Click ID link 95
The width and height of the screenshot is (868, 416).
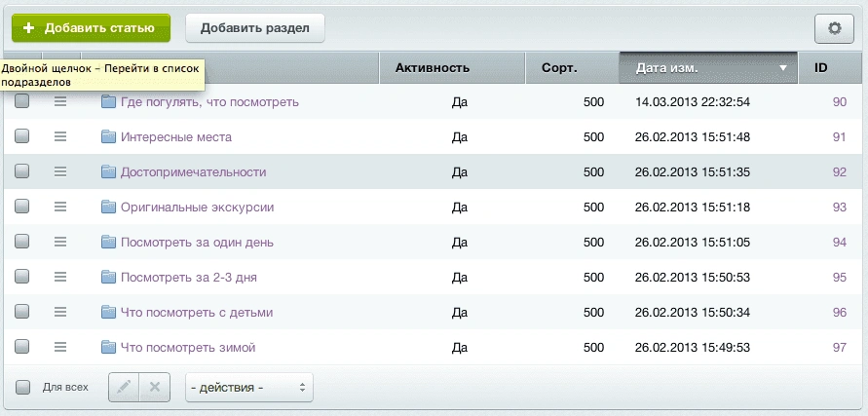pyautogui.click(x=839, y=278)
